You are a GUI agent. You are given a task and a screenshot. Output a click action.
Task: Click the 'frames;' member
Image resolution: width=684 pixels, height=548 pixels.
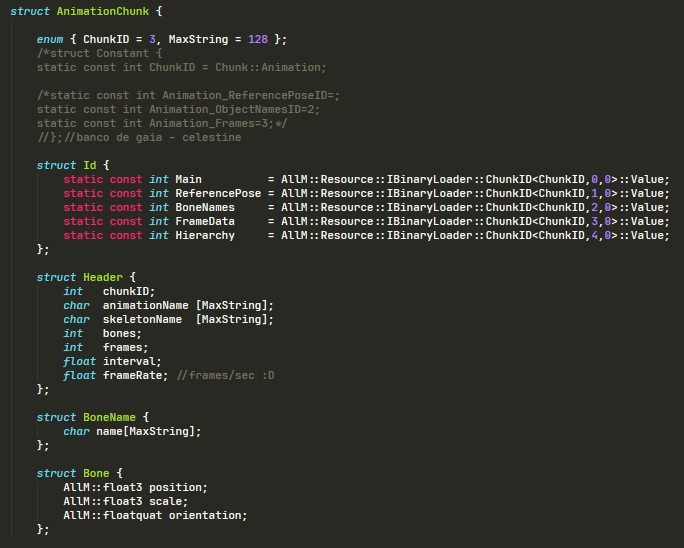click(126, 346)
